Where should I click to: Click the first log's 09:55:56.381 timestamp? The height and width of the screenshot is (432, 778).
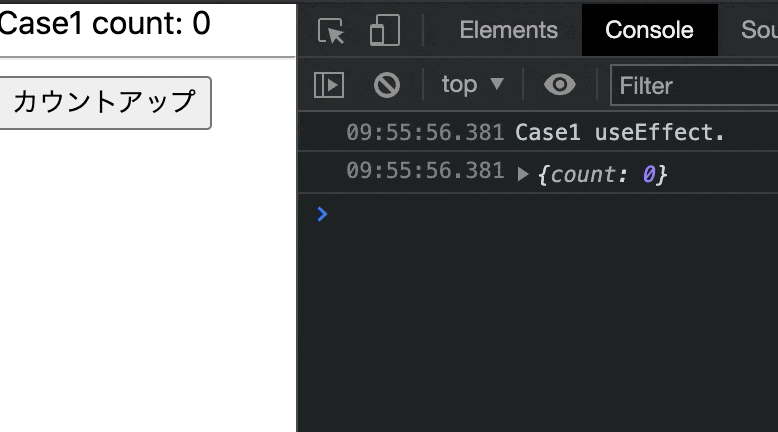(x=425, y=132)
